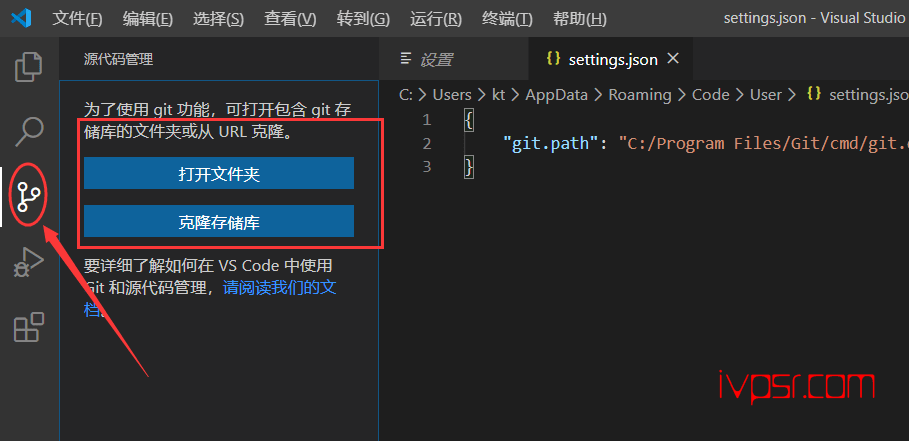909x441 pixels.
Task: Open the Extensions view in activity bar
Action: pyautogui.click(x=28, y=327)
